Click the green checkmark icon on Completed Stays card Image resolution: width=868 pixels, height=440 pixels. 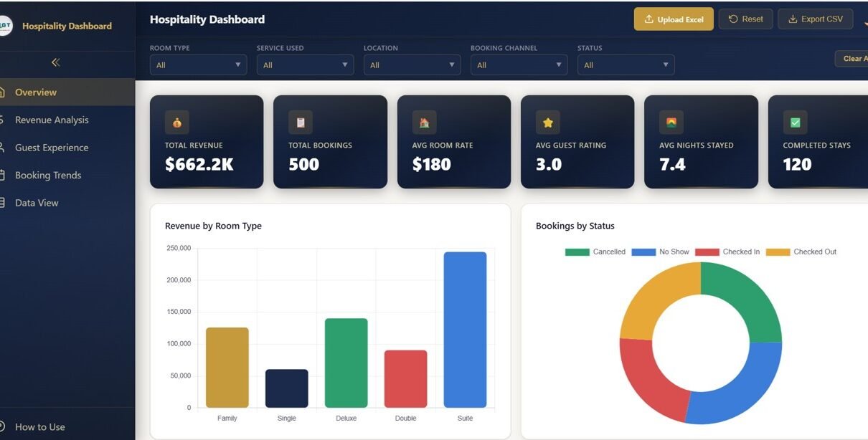click(795, 123)
